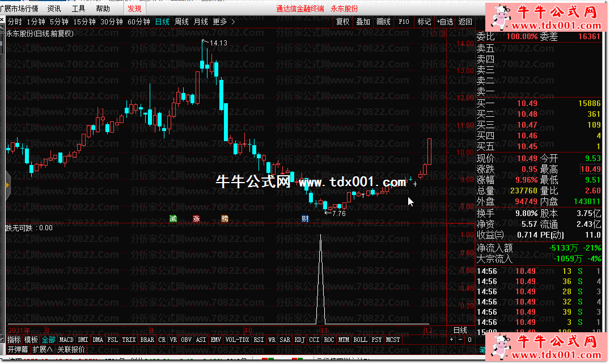The height and width of the screenshot is (364, 610).
Task: Click the green 减 event marker on chart
Action: [173, 218]
